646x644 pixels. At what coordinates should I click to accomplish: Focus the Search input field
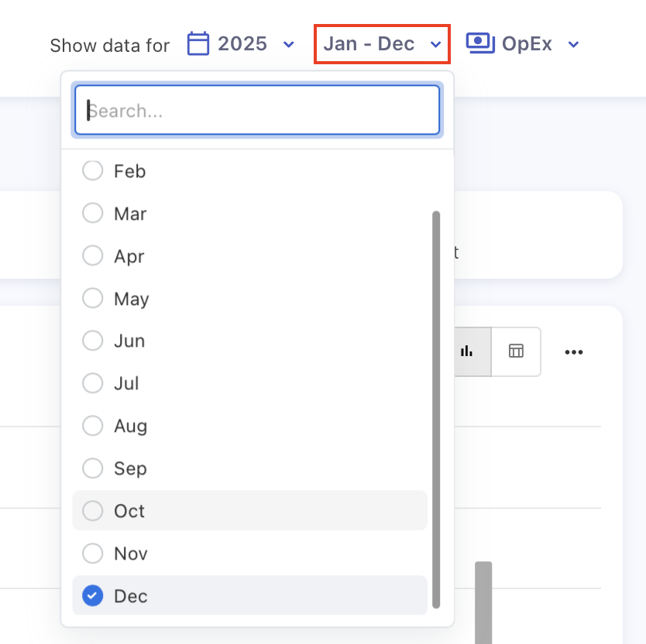pos(257,111)
